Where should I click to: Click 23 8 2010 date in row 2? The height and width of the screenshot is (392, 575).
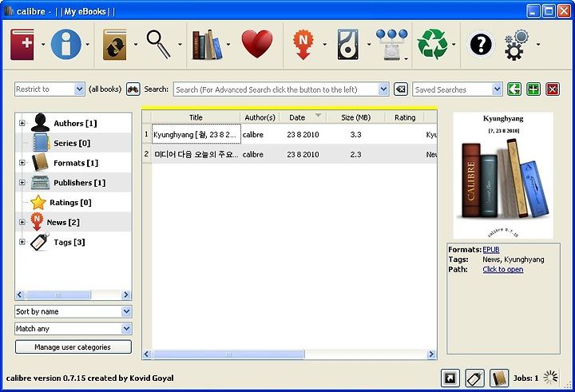(x=303, y=154)
